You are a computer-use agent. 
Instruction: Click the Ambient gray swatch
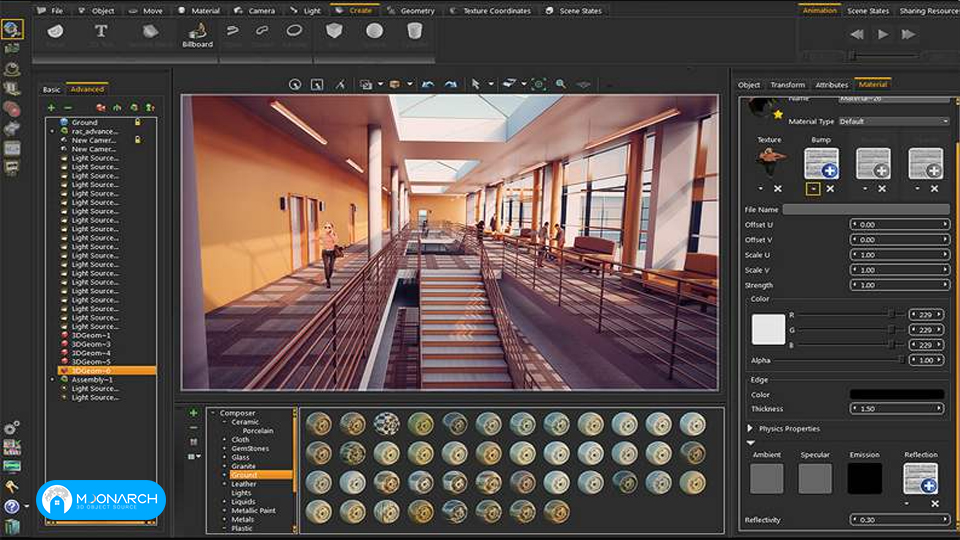[767, 478]
